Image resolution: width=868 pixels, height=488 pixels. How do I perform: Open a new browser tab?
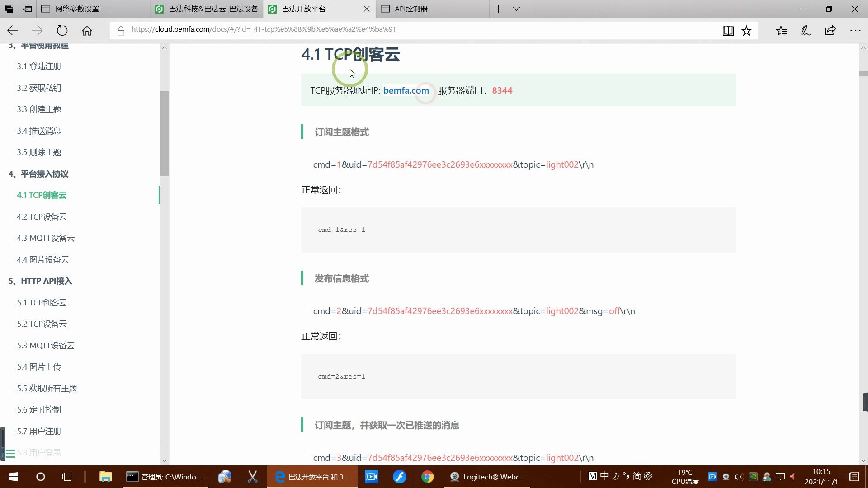pos(498,9)
